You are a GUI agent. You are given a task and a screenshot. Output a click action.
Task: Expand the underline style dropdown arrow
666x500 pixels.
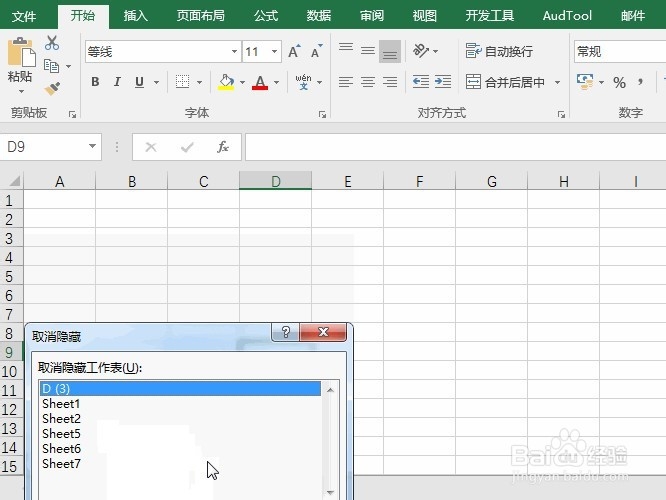(x=156, y=82)
